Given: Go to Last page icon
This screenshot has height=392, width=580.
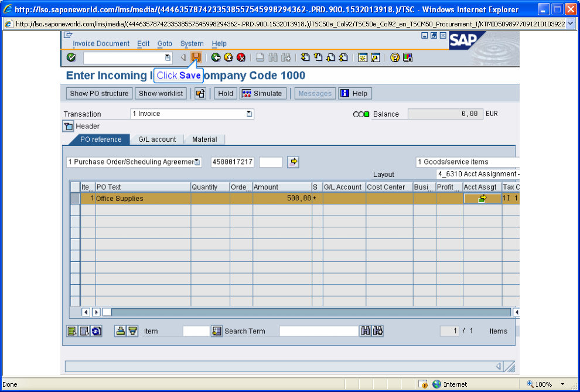Looking at the screenshot, I should 343,57.
